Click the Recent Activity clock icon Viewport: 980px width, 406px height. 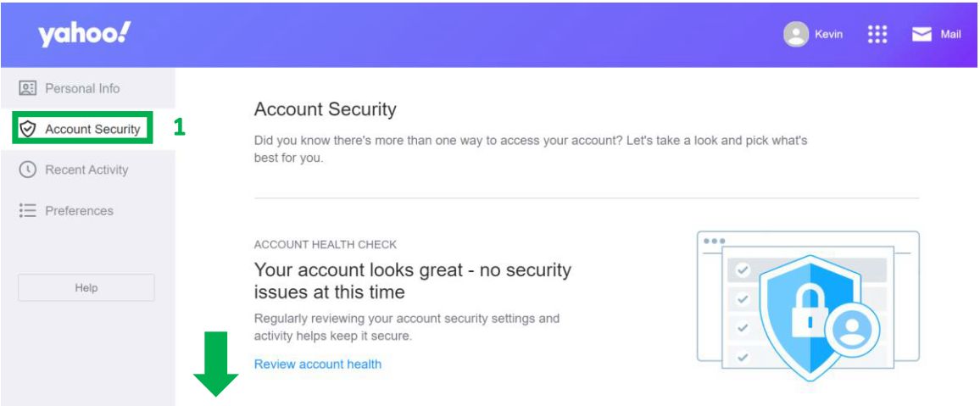pos(27,170)
